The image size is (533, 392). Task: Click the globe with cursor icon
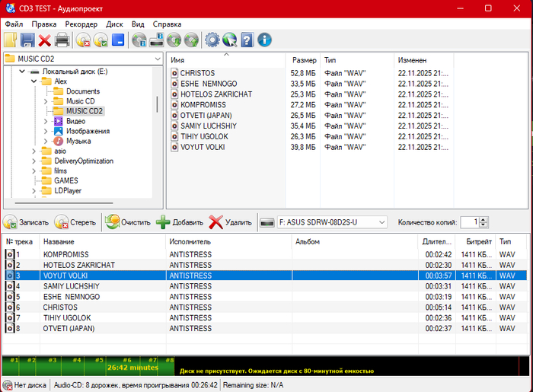tap(230, 40)
